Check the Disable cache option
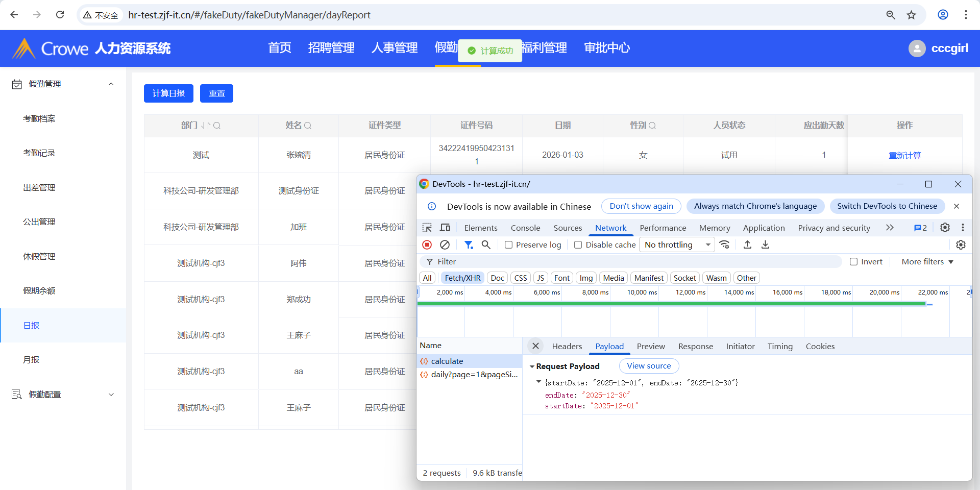 578,245
